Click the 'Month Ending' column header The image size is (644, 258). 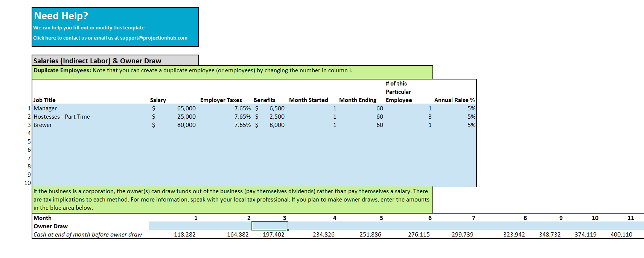tap(358, 100)
